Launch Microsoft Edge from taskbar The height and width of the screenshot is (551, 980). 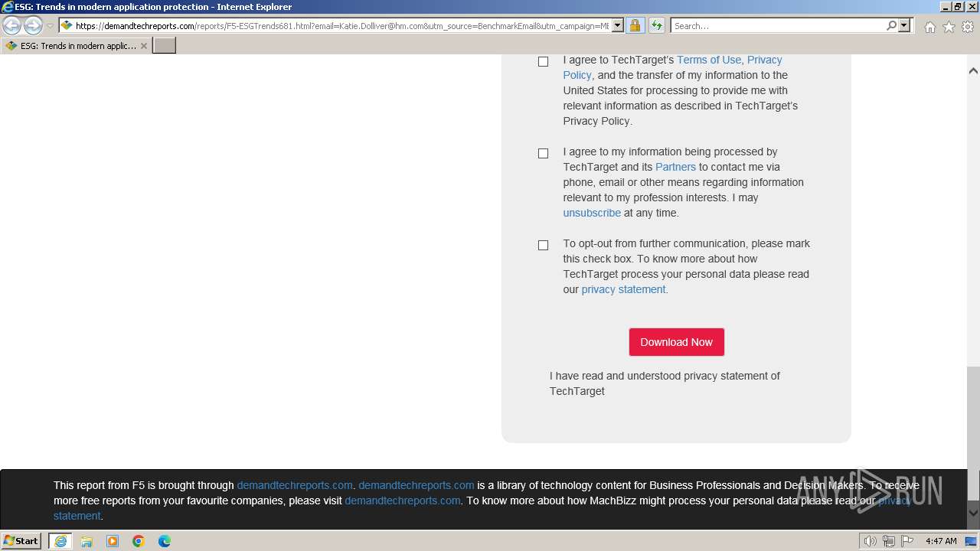pyautogui.click(x=165, y=541)
